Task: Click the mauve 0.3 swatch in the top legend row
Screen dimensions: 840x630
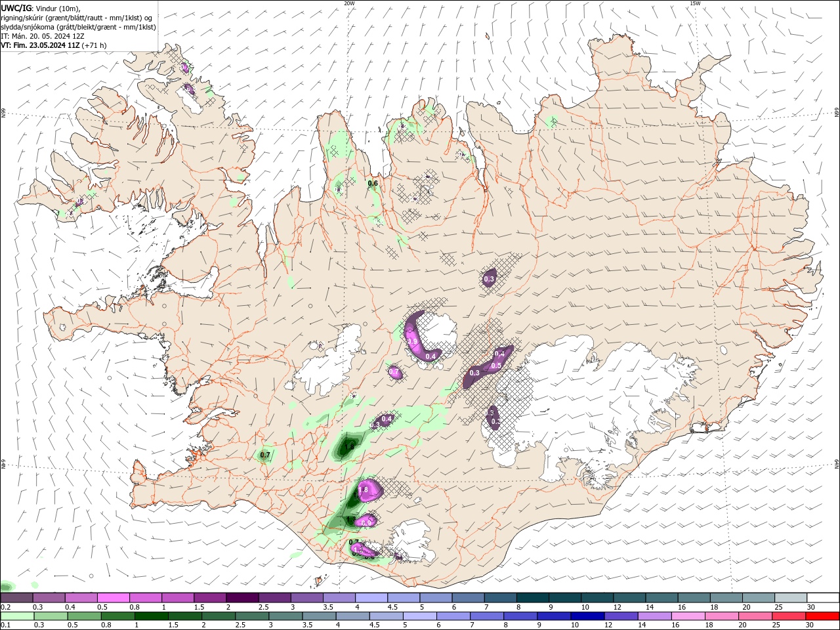Action: pyautogui.click(x=49, y=598)
